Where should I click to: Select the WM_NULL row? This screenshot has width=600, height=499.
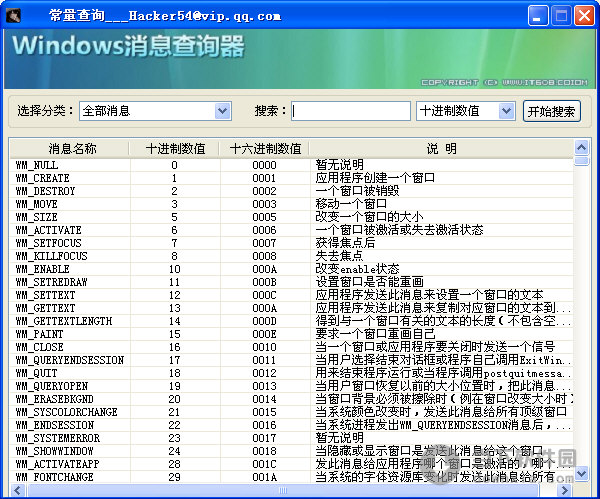pos(292,165)
